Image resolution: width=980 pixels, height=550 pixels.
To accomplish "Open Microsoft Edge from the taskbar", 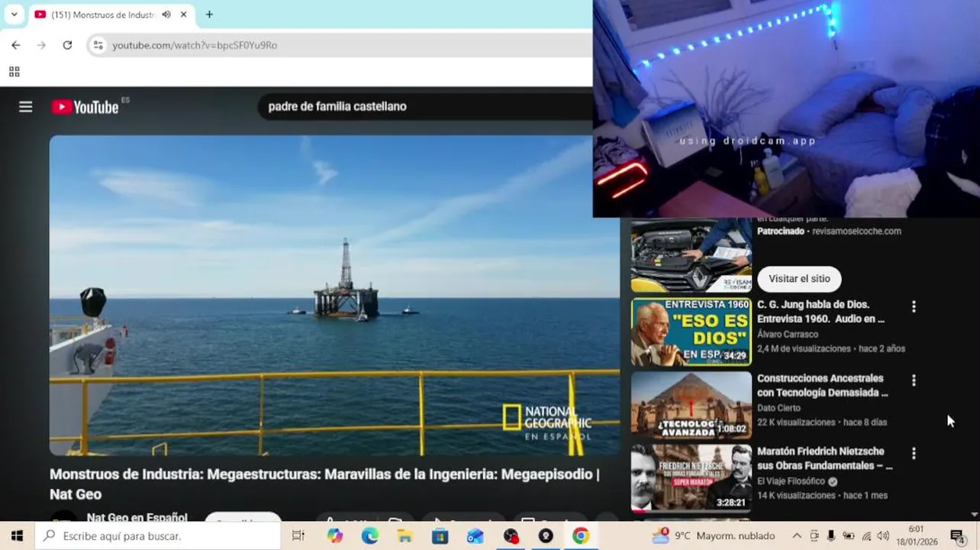I will pos(370,536).
